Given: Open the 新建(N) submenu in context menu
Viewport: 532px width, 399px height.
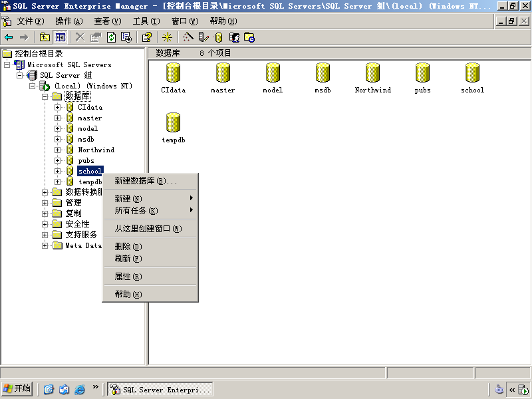Looking at the screenshot, I should pos(150,198).
